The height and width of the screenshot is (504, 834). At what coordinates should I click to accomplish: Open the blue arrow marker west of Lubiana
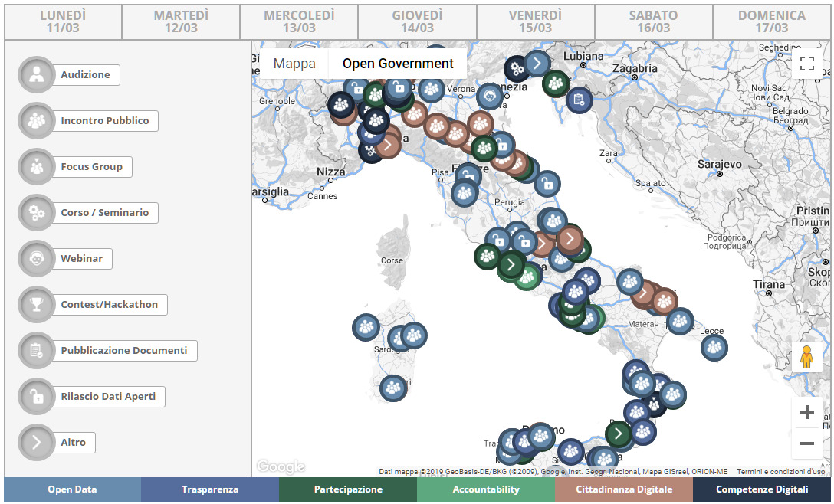coord(537,64)
